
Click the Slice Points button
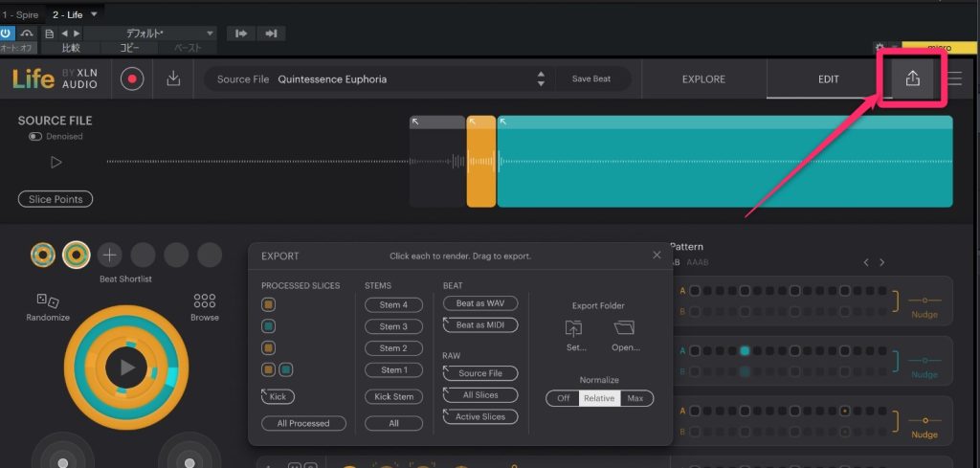56,199
